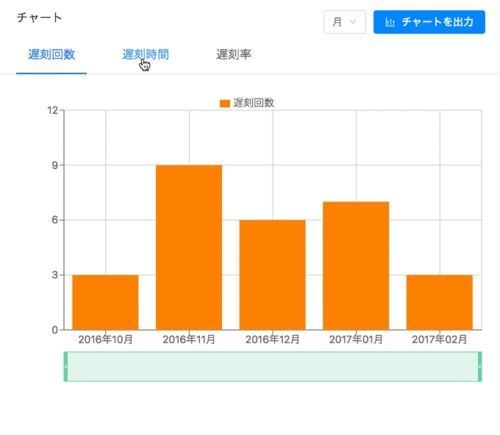The image size is (500, 435).
Task: Click the orange legend square for 遅刻回数
Action: point(225,103)
